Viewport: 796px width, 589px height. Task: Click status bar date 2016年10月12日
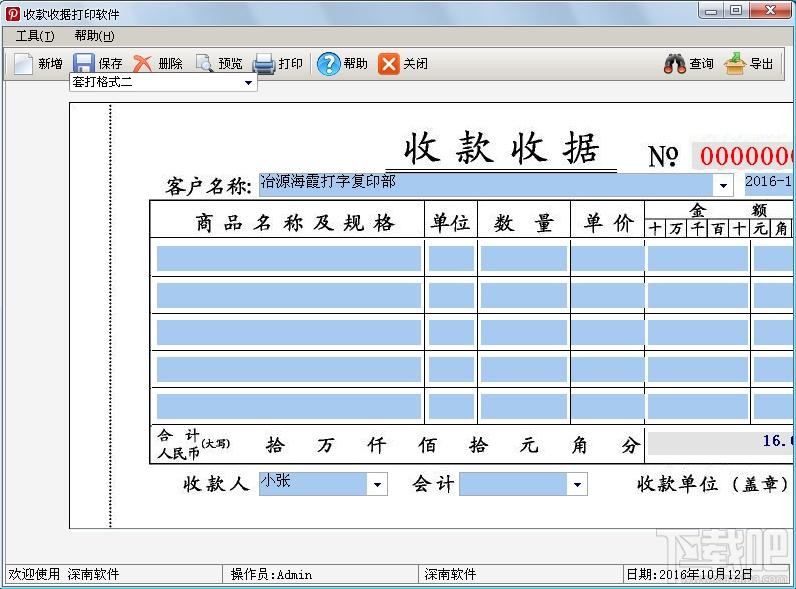tap(706, 574)
